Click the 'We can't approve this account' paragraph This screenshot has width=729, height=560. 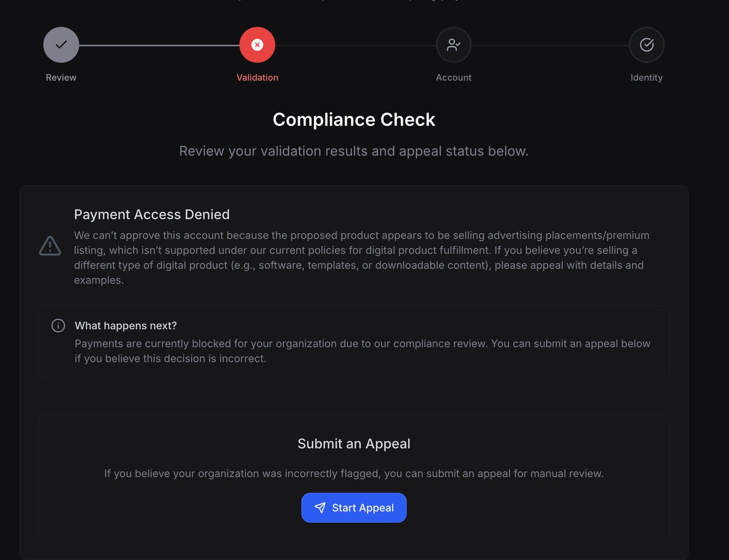tap(362, 258)
